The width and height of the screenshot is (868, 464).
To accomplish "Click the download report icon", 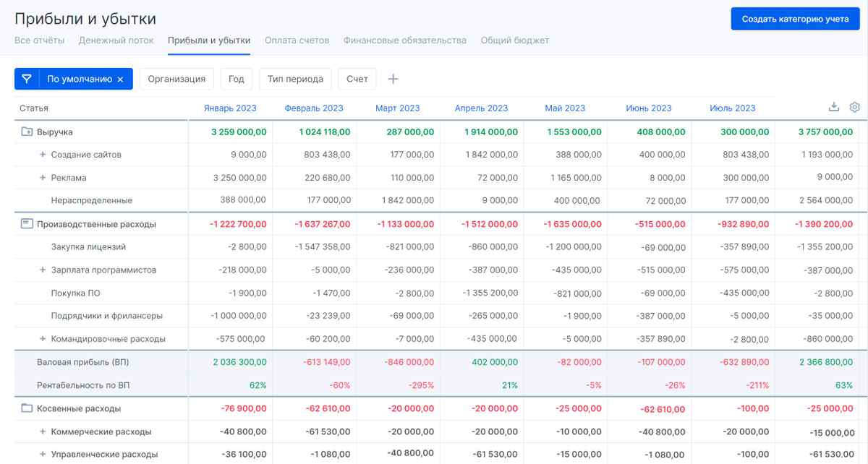I will coord(834,107).
